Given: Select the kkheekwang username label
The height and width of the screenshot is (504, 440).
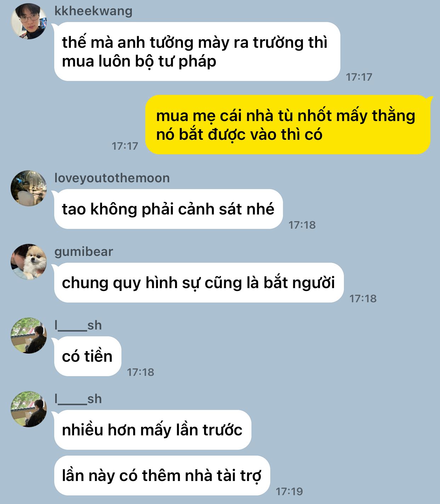Looking at the screenshot, I should [94, 11].
